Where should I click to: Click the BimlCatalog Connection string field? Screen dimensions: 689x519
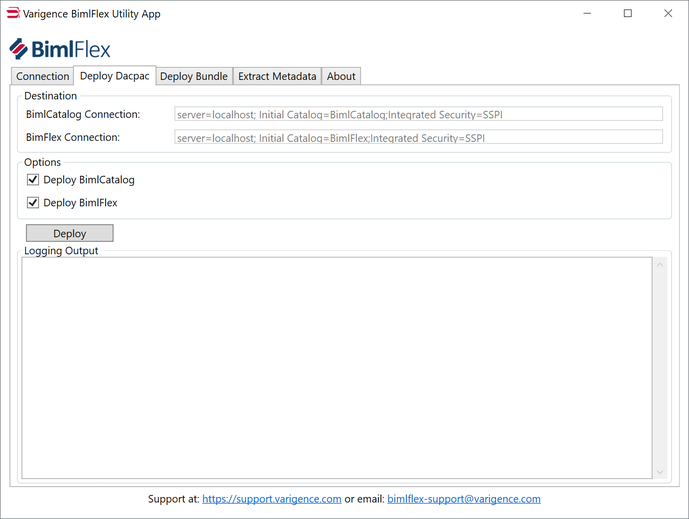click(x=418, y=114)
